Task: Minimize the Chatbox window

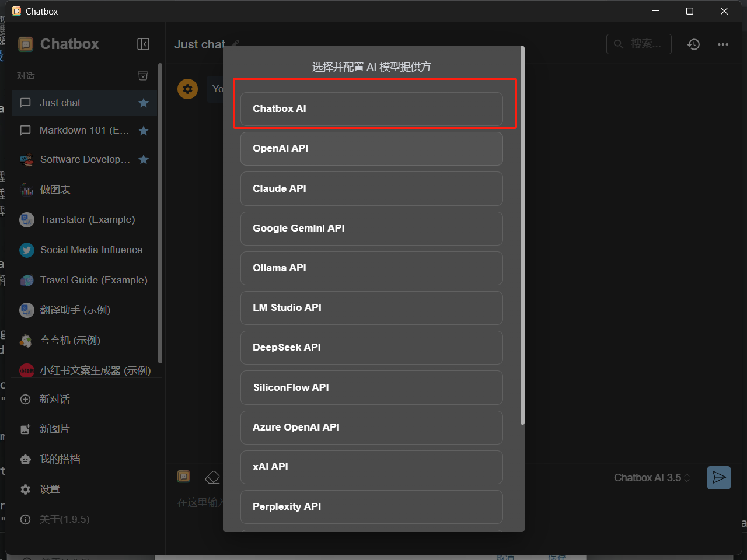Action: 656,11
